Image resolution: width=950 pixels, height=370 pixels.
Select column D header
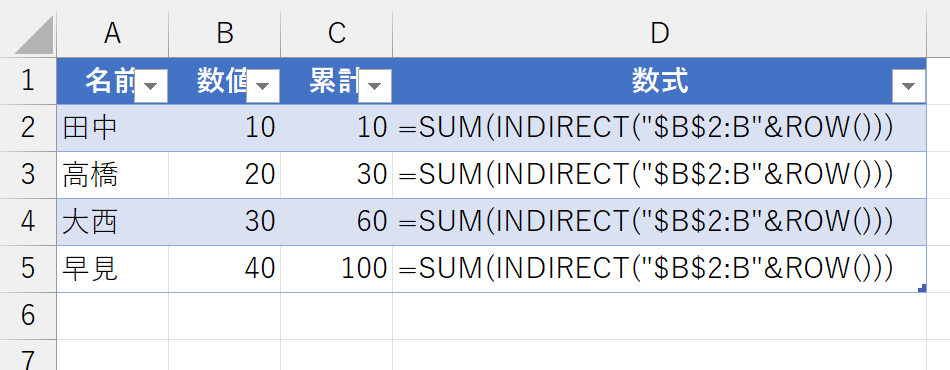[x=660, y=35]
